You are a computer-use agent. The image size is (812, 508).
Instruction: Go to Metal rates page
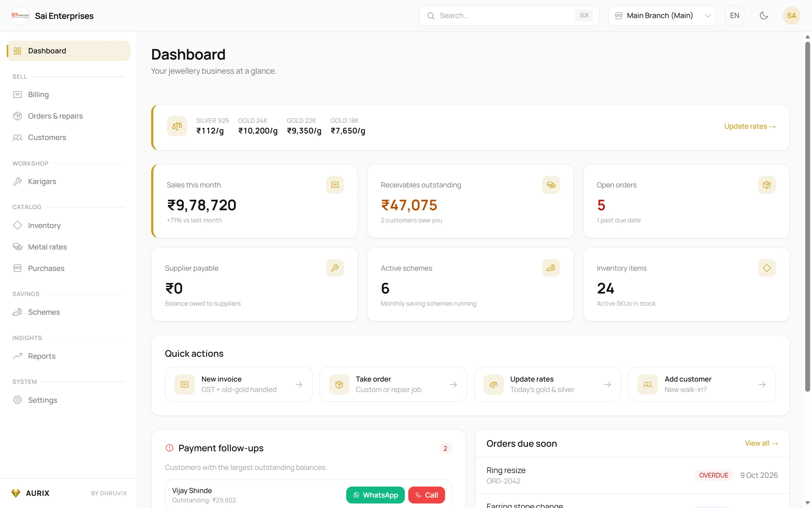[x=69, y=247]
